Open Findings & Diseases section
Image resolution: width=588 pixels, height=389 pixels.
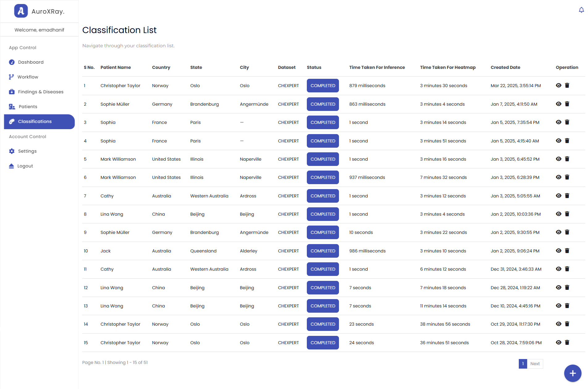(40, 91)
